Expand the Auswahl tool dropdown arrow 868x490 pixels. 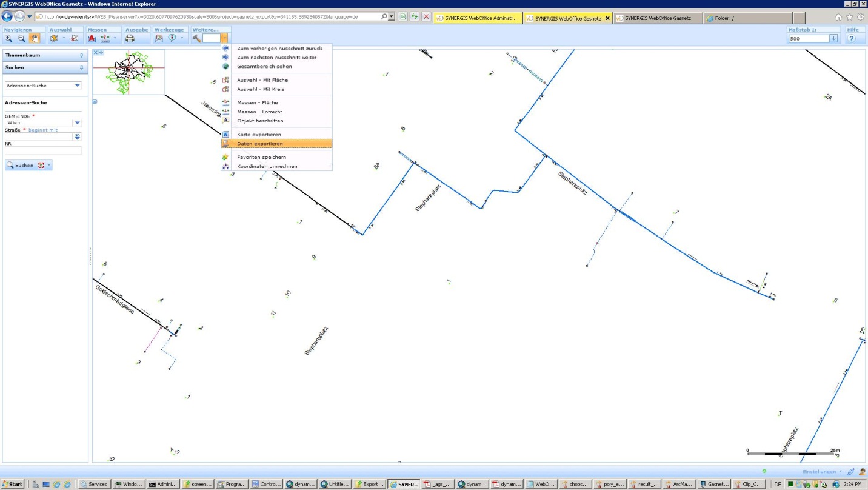point(64,38)
